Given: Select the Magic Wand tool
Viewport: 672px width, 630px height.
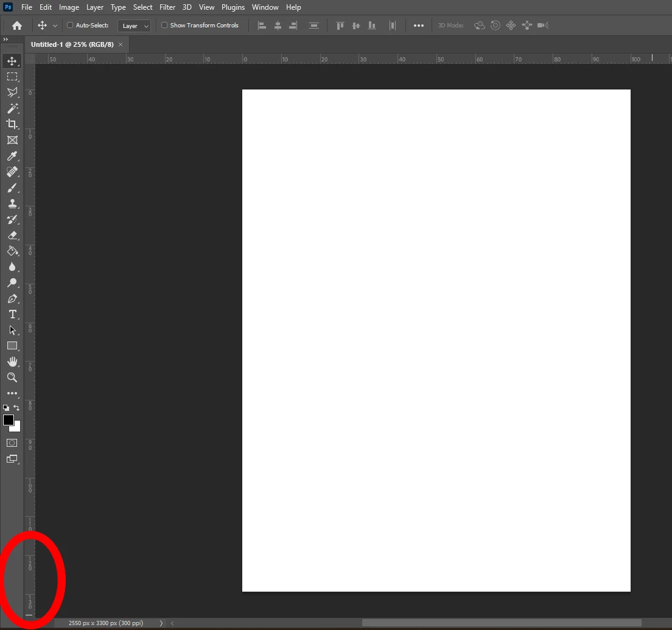Looking at the screenshot, I should [x=12, y=108].
